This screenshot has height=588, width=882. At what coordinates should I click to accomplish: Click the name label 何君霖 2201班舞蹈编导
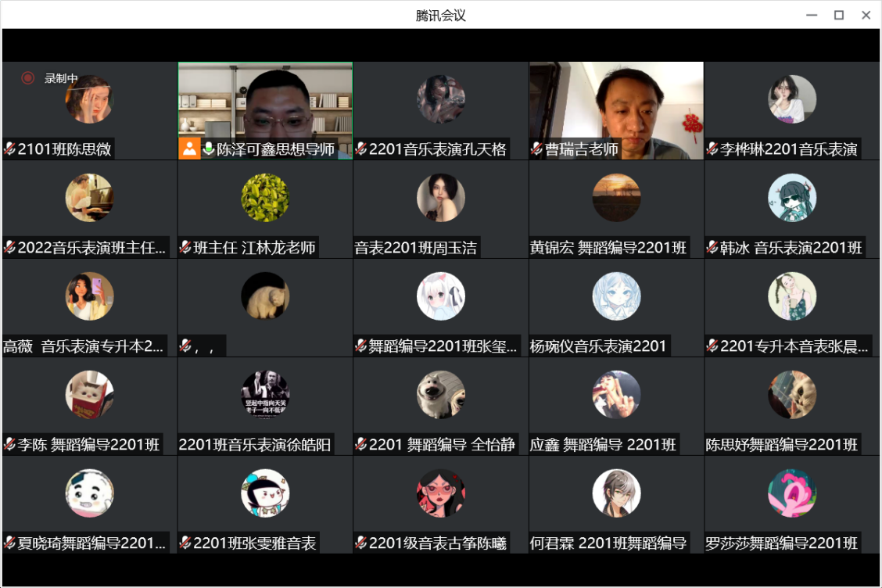click(608, 543)
